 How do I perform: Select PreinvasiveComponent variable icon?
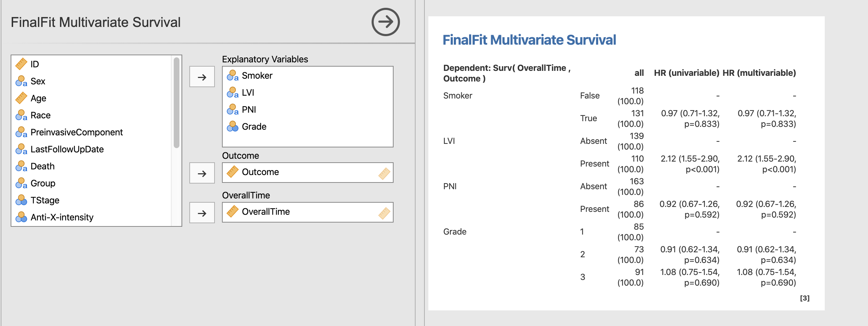point(21,132)
